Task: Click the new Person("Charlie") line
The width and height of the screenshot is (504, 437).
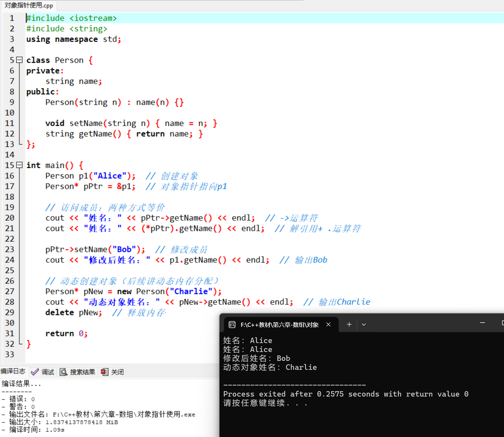Action: pyautogui.click(x=133, y=291)
